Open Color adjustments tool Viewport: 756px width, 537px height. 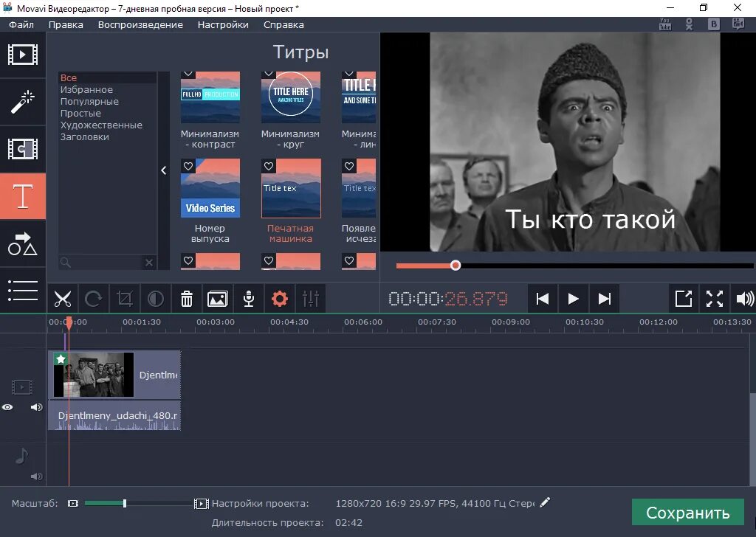click(x=155, y=299)
